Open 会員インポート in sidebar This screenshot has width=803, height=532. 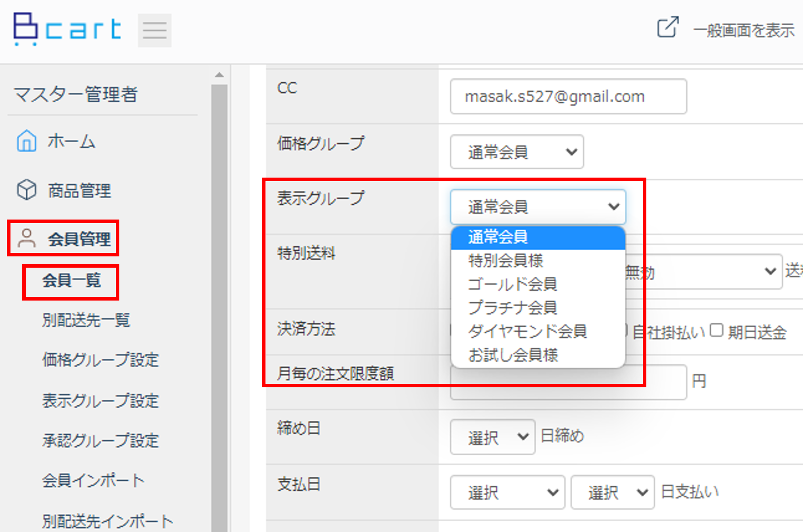click(93, 480)
